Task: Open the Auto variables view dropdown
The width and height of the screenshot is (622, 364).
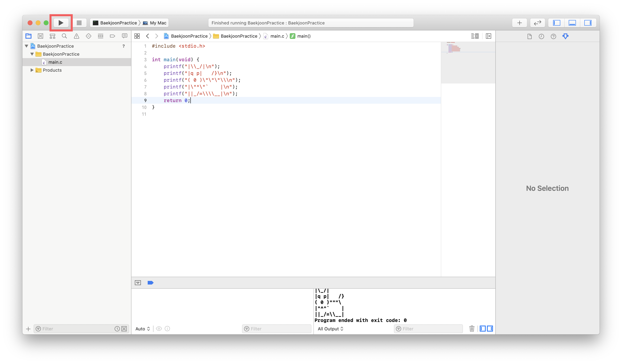Action: click(x=142, y=329)
